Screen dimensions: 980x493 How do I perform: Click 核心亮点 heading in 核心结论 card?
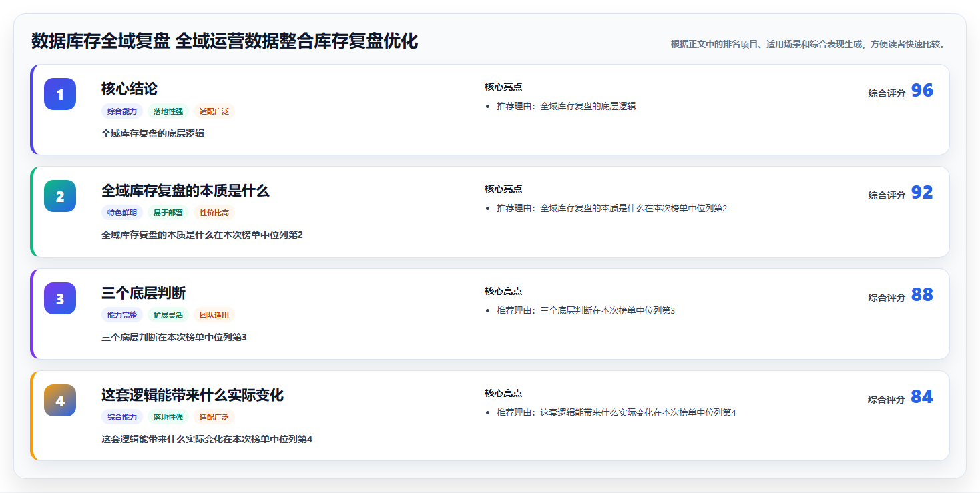point(503,87)
